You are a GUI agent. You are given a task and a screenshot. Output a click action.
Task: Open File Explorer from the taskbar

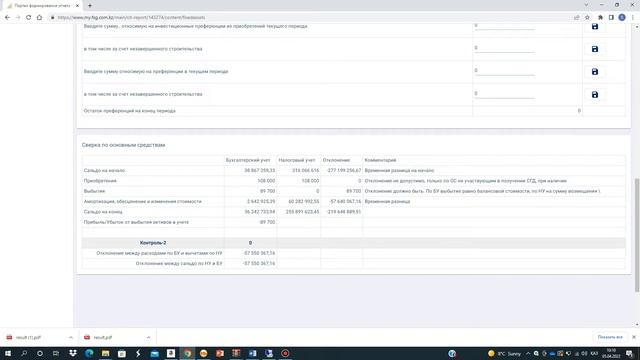pyautogui.click(x=105, y=353)
